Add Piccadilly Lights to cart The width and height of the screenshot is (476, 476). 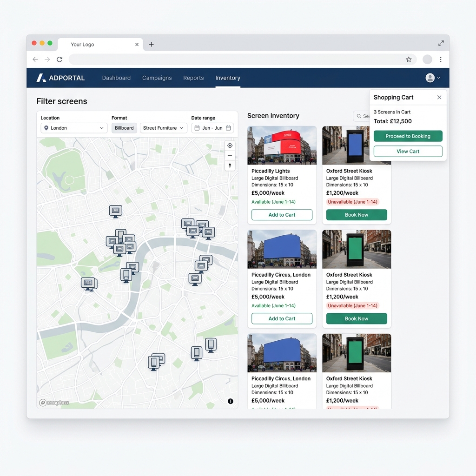point(282,215)
